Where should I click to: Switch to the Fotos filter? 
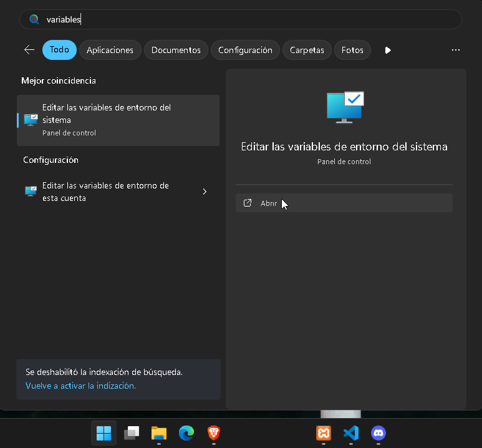point(352,50)
